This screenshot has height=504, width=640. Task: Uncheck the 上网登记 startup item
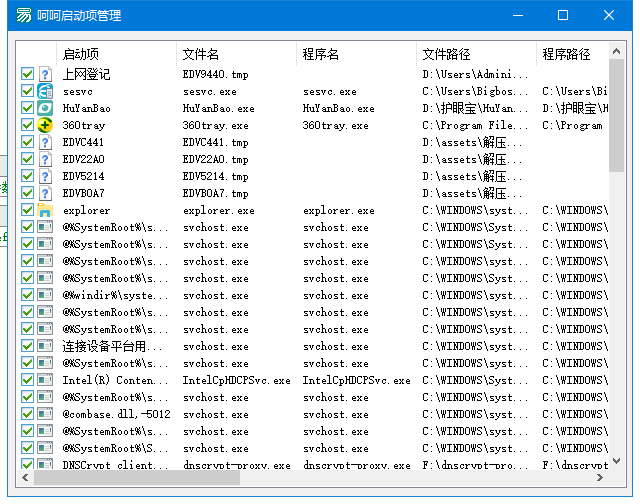27,74
